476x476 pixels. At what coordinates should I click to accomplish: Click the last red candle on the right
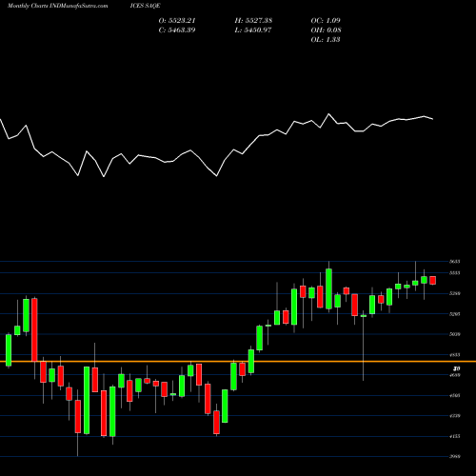click(433, 280)
